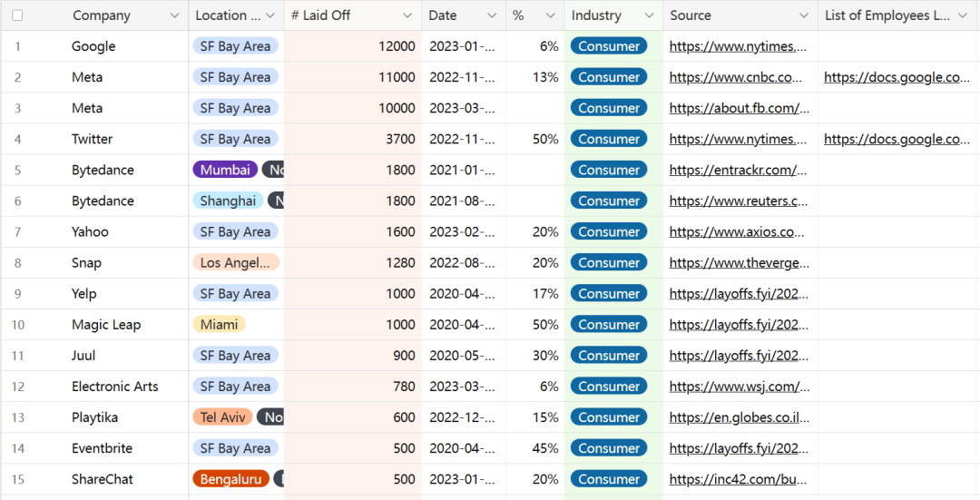Open Industry column dropdown arrow
The image size is (980, 500).
tap(650, 15)
